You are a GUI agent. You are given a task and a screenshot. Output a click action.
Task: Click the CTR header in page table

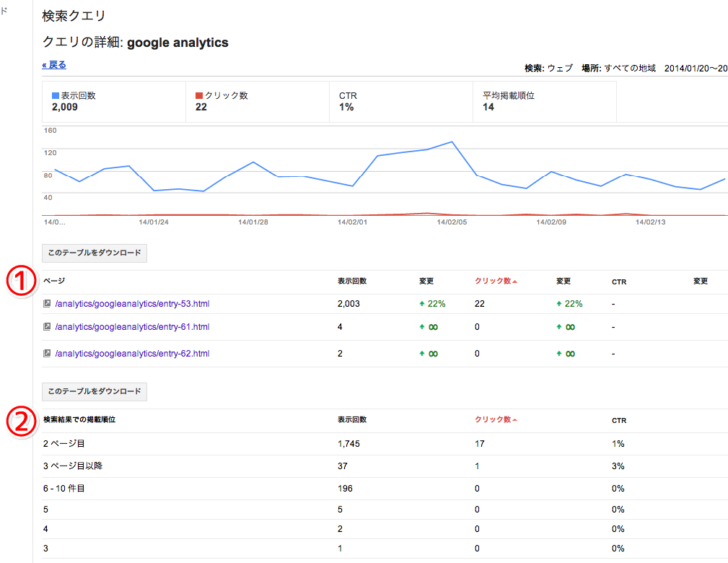point(619,282)
